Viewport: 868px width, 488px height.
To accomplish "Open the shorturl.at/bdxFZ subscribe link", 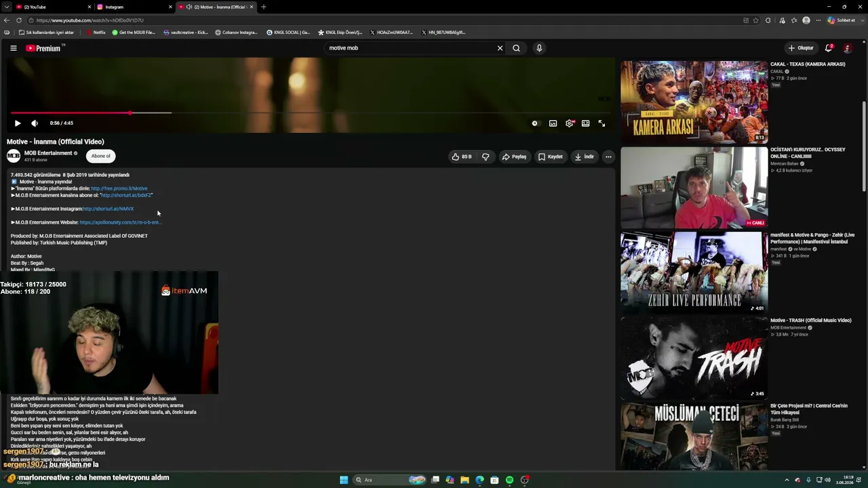I will point(126,195).
